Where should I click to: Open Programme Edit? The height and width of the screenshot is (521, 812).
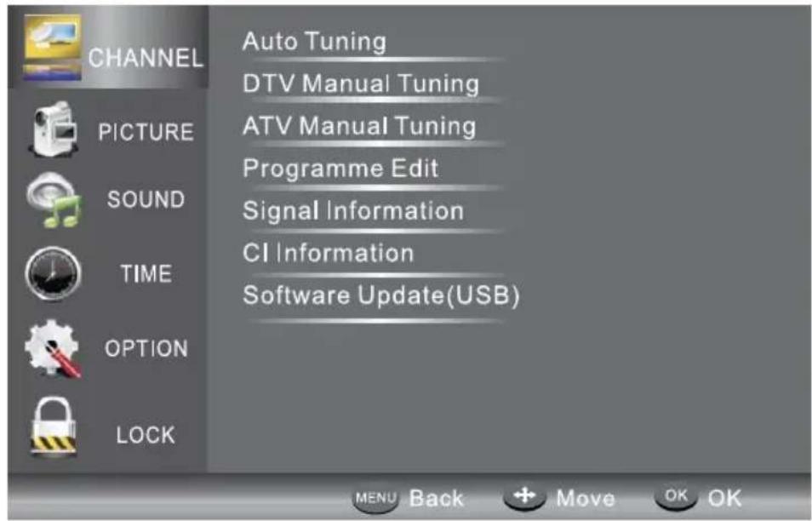pos(340,169)
